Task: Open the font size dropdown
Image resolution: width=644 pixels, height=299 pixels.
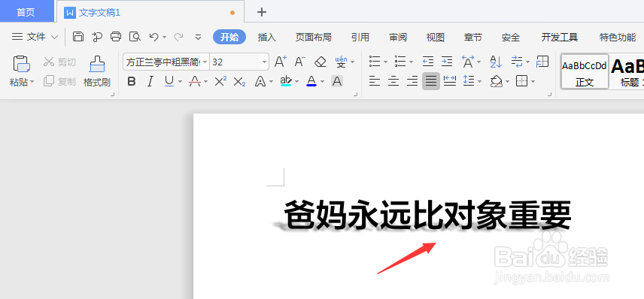Action: coord(265,62)
